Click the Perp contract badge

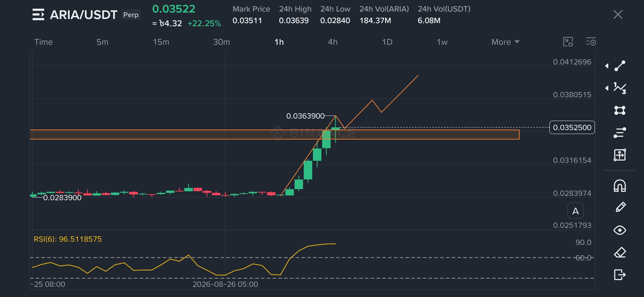[131, 15]
